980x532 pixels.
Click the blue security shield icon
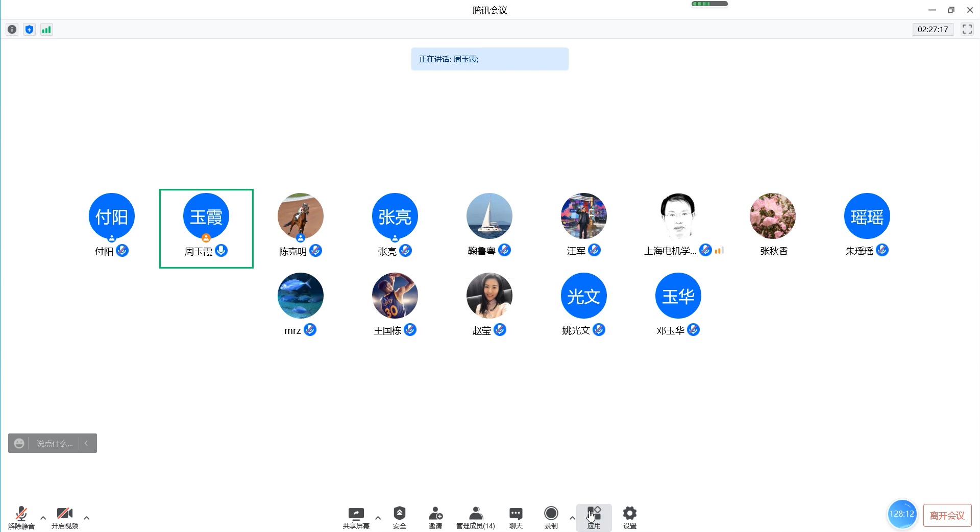coord(29,30)
